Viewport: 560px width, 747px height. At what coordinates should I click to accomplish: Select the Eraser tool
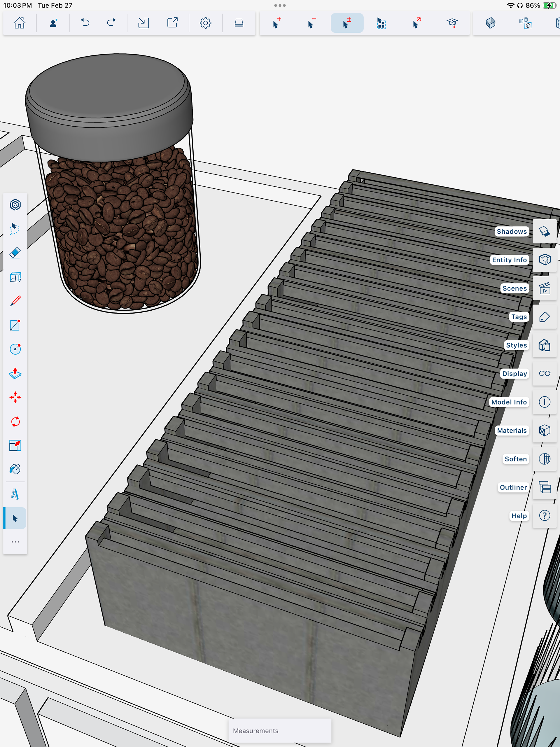(x=15, y=253)
